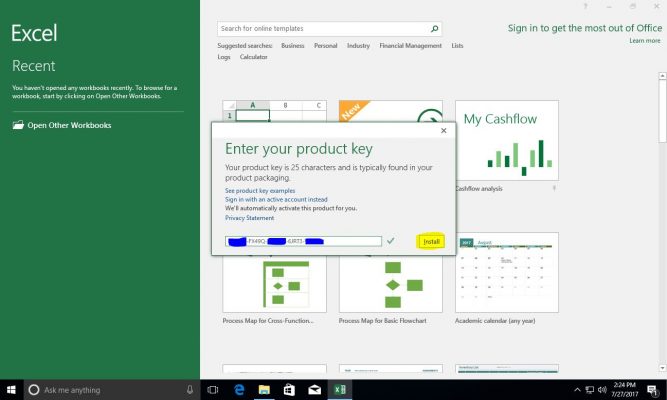Select the Personal suggested search
The height and width of the screenshot is (400, 667).
pyautogui.click(x=325, y=46)
